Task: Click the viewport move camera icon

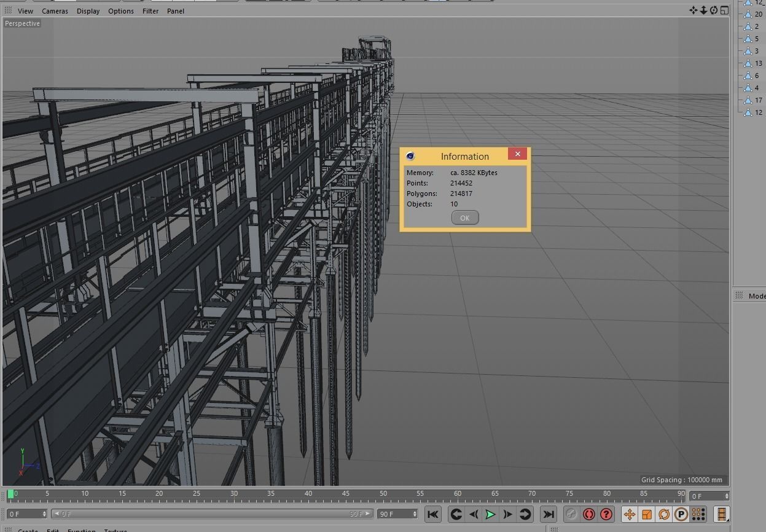Action: point(694,10)
